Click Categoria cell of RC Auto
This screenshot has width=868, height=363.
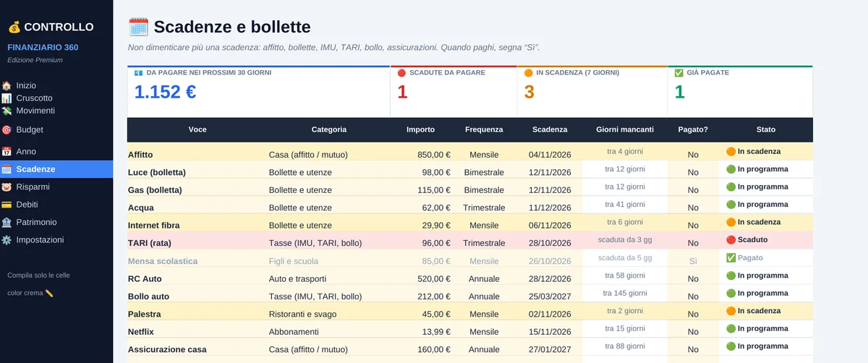coord(329,276)
